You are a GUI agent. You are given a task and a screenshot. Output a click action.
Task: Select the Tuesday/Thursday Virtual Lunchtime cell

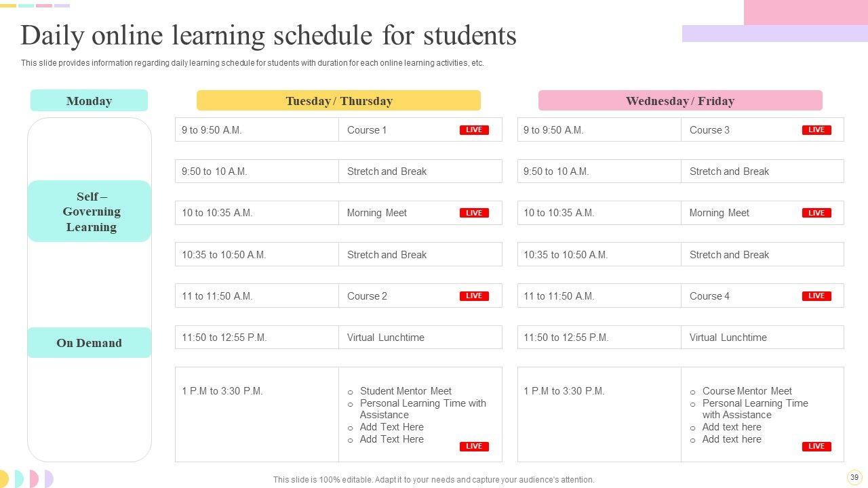[420, 338]
